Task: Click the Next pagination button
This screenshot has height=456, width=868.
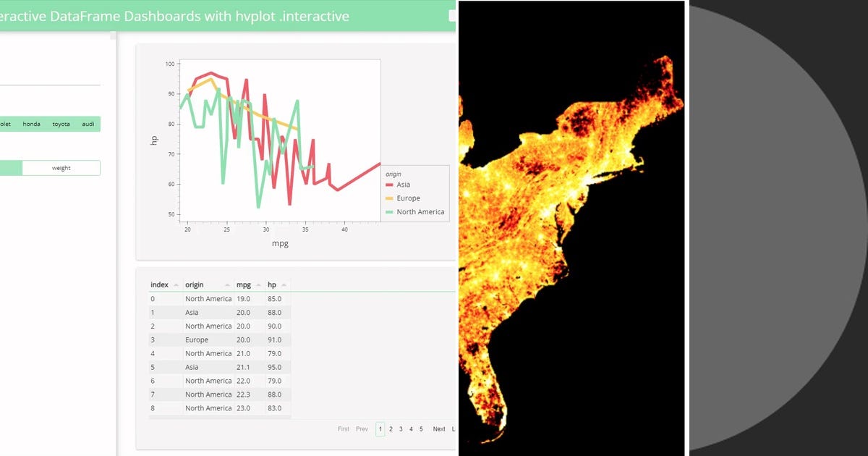Action: point(439,428)
